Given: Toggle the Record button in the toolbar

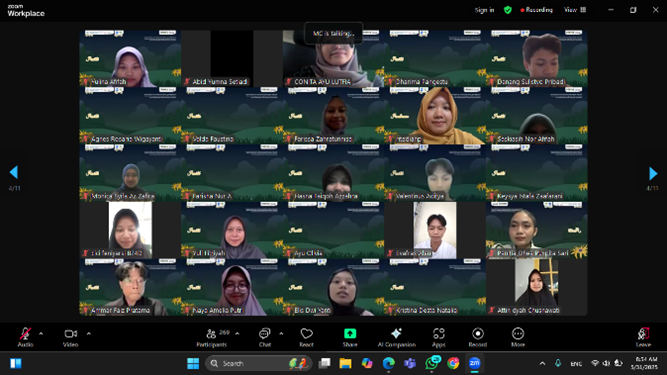Looking at the screenshot, I should pos(478,337).
